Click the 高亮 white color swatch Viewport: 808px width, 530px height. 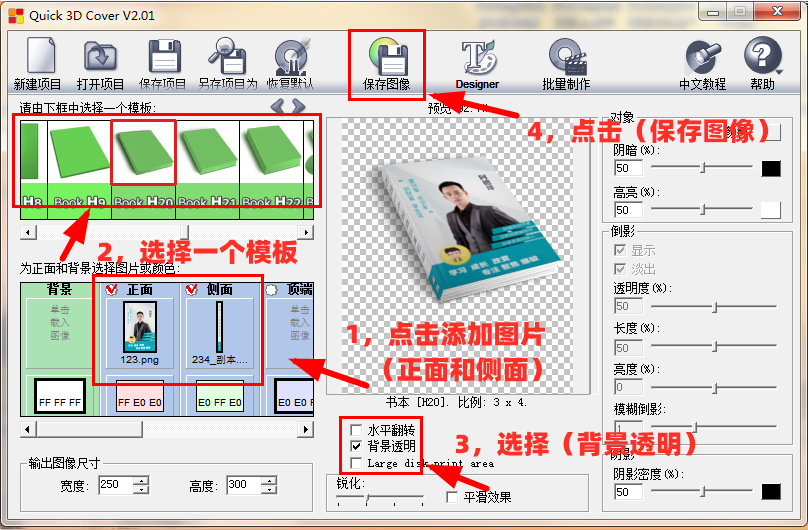point(771,210)
